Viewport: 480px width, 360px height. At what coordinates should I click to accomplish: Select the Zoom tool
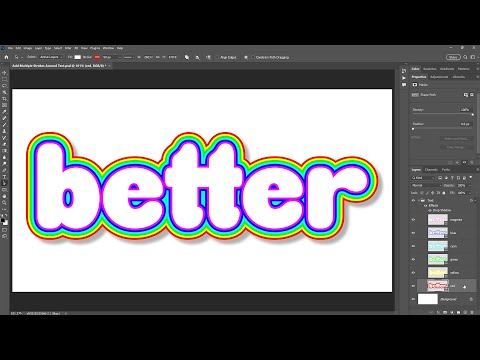(4, 203)
